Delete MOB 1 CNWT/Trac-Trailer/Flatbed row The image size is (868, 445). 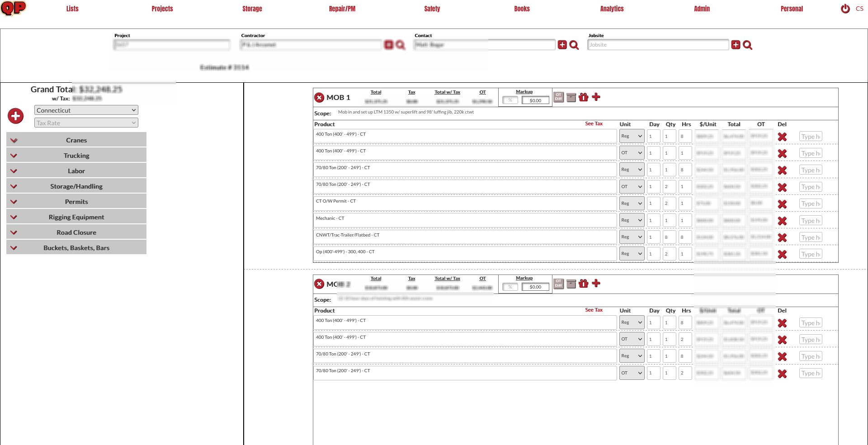coord(782,237)
